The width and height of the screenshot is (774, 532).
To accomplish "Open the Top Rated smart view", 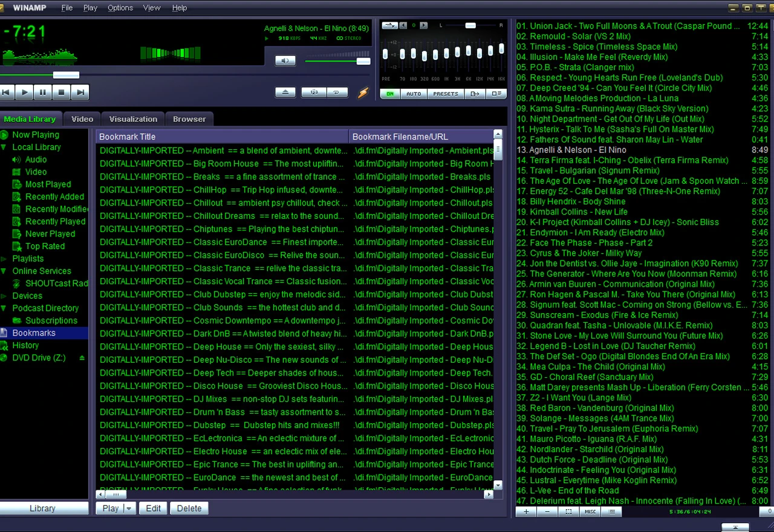I will [x=45, y=246].
